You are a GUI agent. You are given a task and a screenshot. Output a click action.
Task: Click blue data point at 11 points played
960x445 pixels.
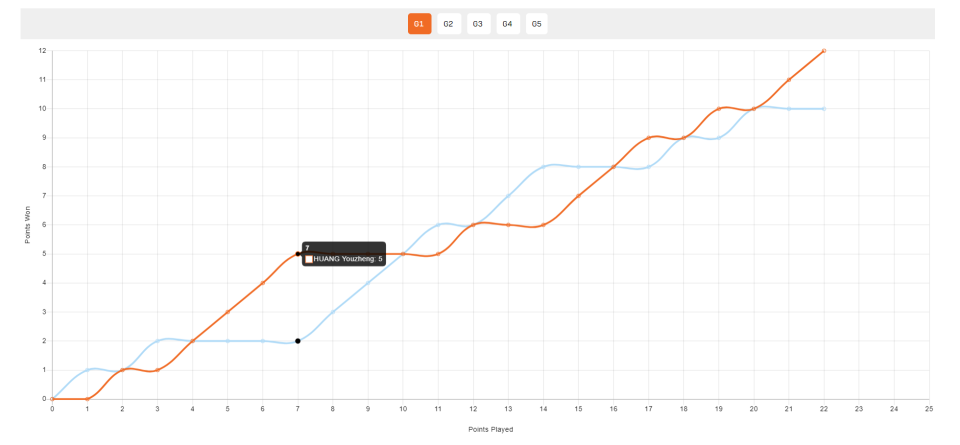(x=438, y=225)
